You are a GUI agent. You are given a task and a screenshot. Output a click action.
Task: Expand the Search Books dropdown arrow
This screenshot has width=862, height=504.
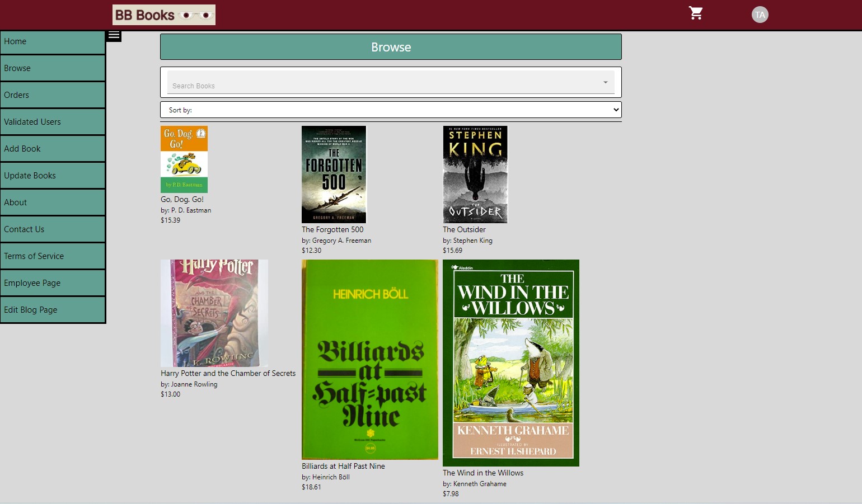click(x=606, y=82)
